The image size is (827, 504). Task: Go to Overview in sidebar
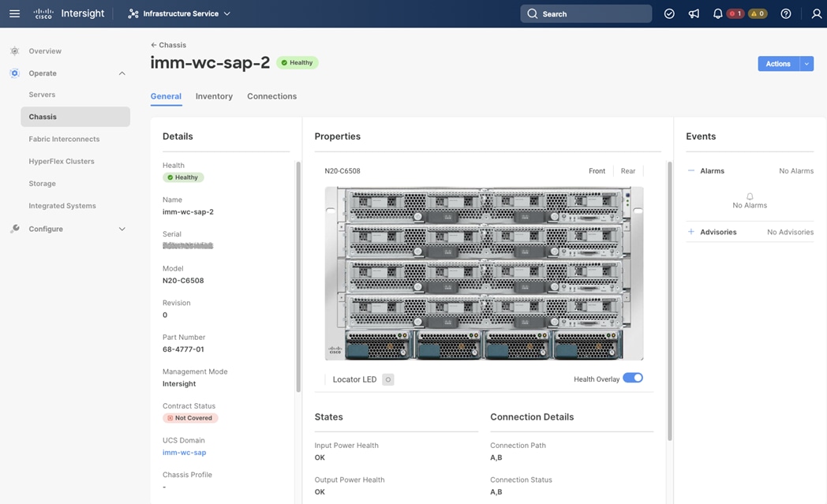(45, 51)
